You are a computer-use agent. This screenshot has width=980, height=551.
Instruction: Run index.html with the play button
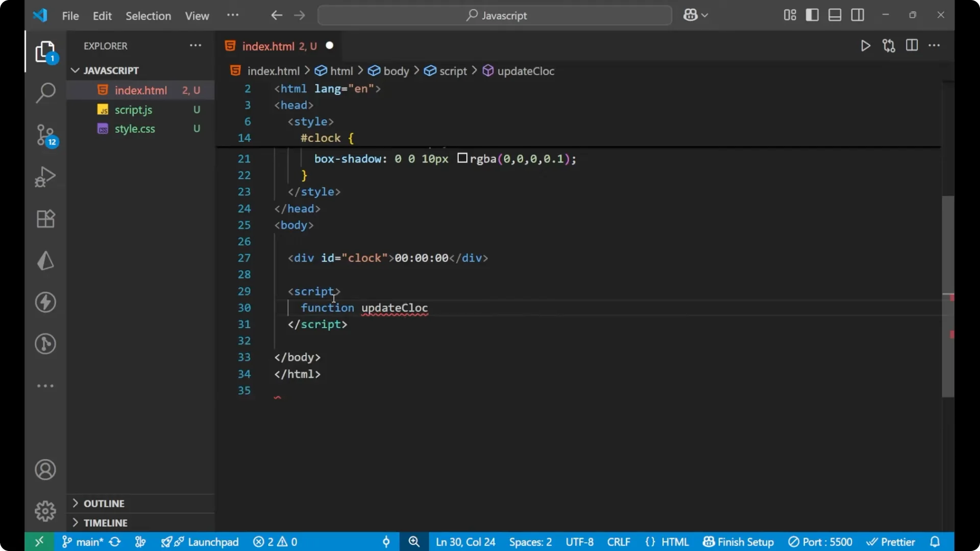pos(866,45)
